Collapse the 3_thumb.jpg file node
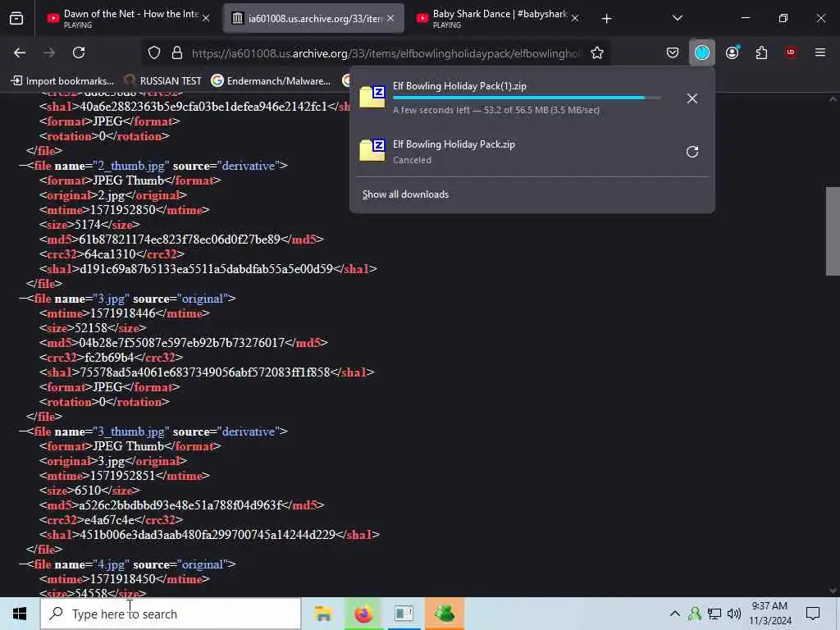The height and width of the screenshot is (630, 840). (23, 431)
